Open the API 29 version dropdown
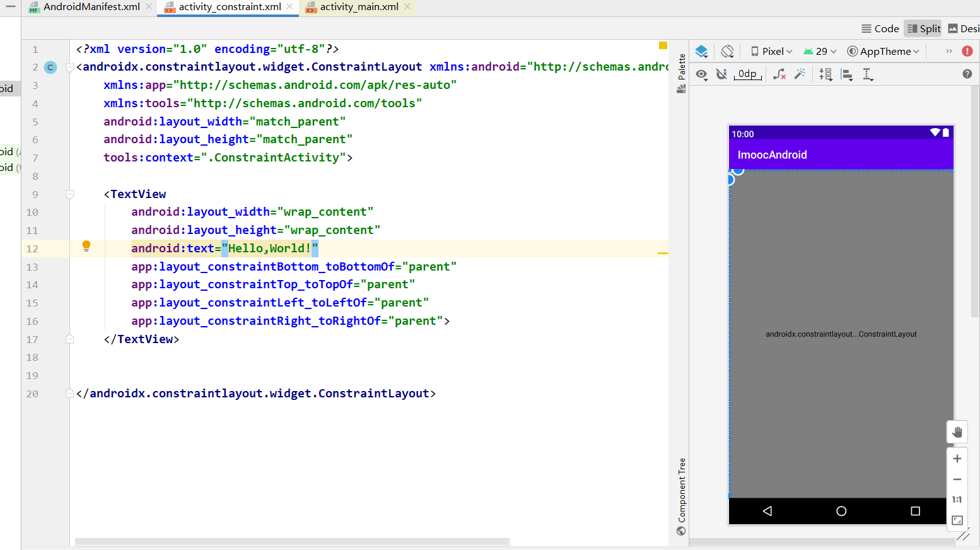Screen dimensions: 980x550 point(820,52)
